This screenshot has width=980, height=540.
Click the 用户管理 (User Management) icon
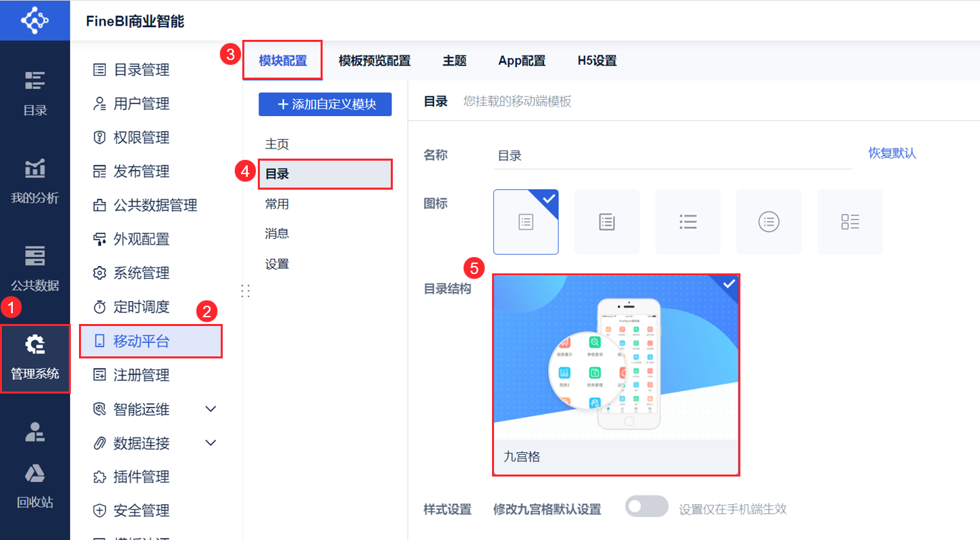point(99,103)
